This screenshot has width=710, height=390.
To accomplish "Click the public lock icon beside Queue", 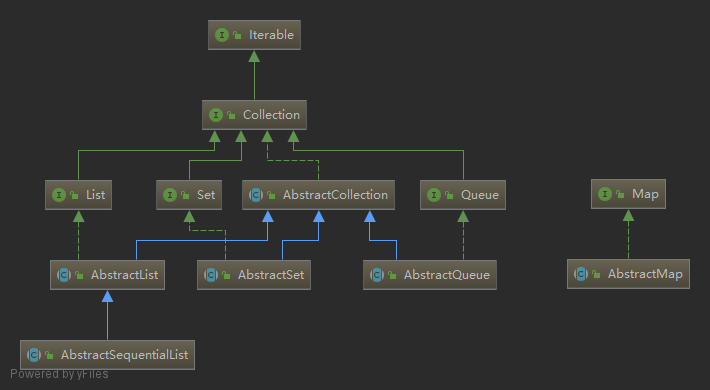I will (449, 196).
